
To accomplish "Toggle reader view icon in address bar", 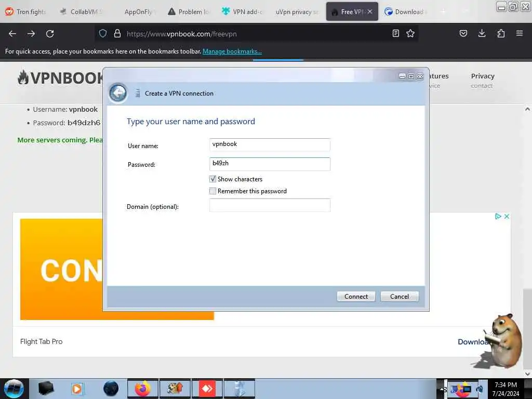I will [x=395, y=33].
